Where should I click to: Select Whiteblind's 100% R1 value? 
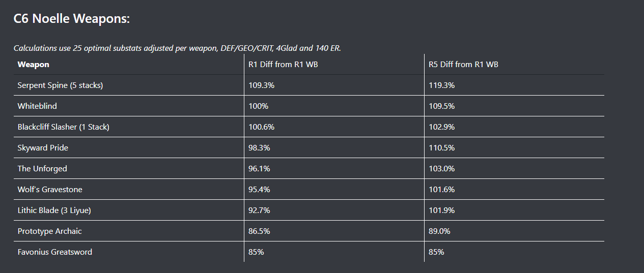pyautogui.click(x=259, y=106)
